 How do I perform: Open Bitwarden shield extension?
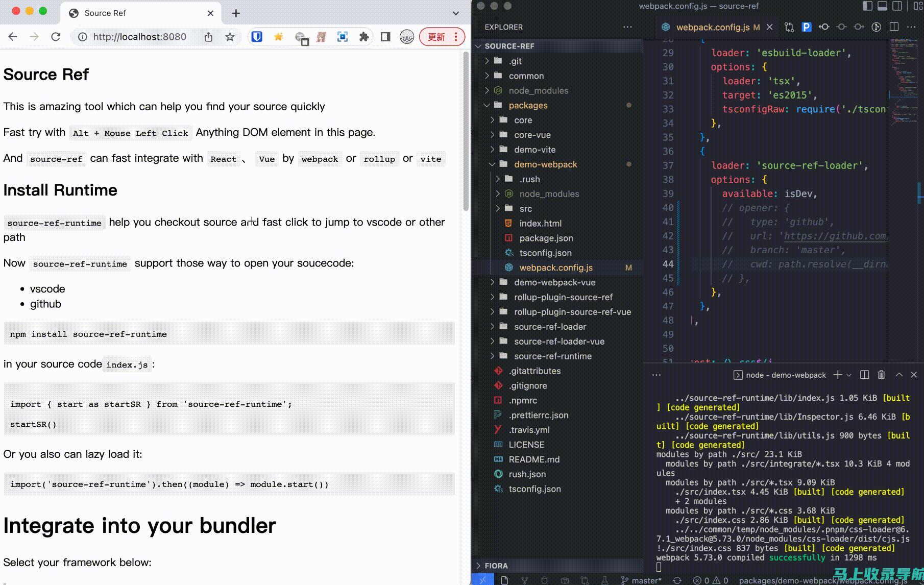257,37
